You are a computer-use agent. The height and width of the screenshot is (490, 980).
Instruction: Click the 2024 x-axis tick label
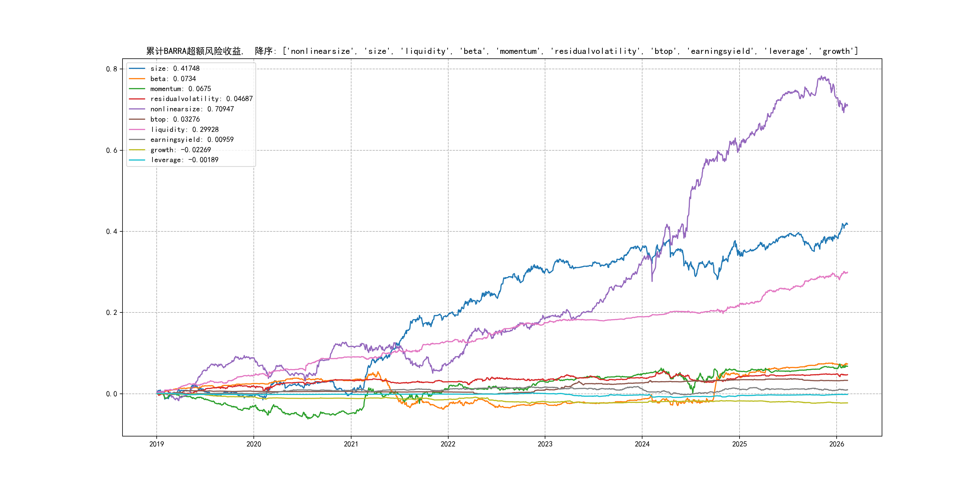coord(642,444)
